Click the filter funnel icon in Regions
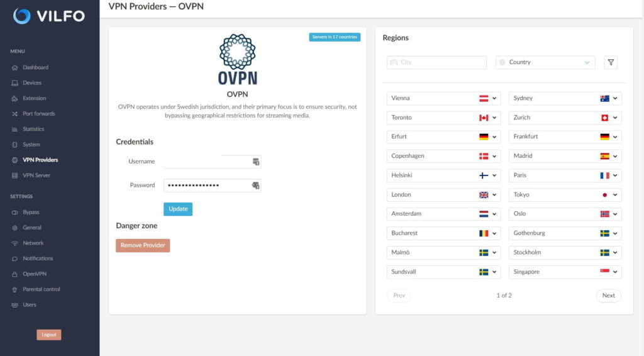Screen dimensions: 644x356 [611, 62]
